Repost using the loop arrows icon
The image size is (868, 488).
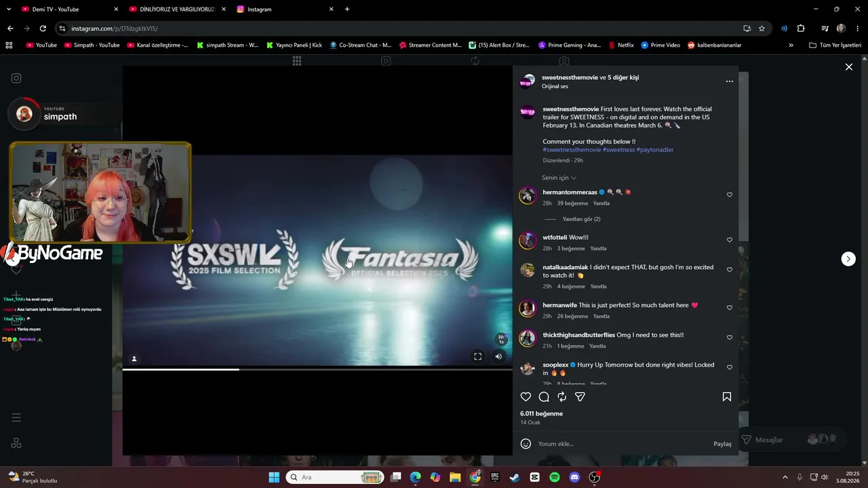click(x=561, y=397)
